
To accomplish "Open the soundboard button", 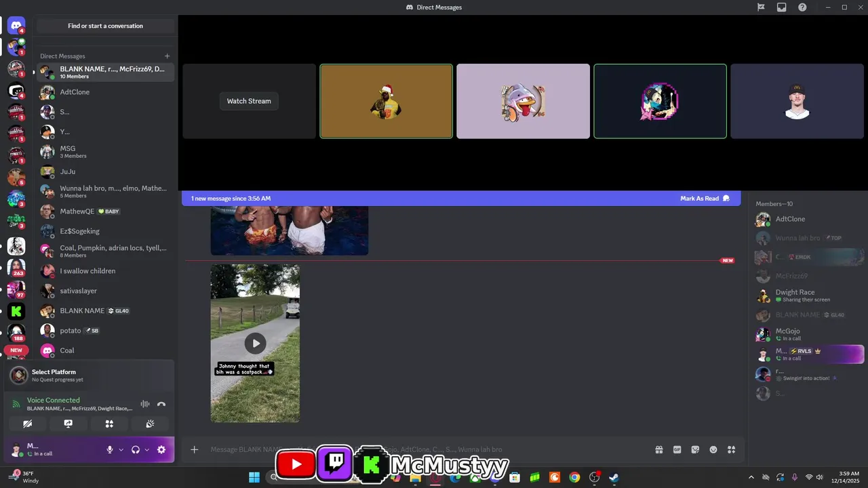I will [150, 424].
